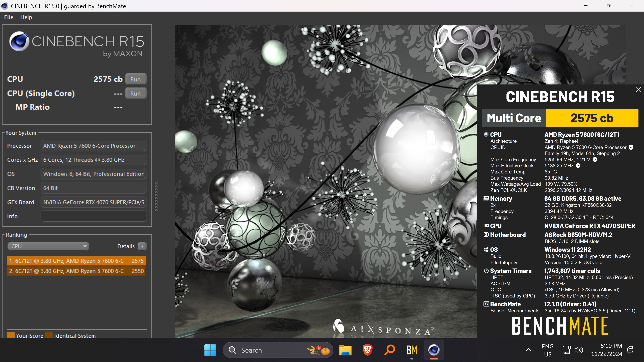Image resolution: width=644 pixels, height=362 pixels.
Task: Click the Cores x GHz field
Action: [94, 160]
